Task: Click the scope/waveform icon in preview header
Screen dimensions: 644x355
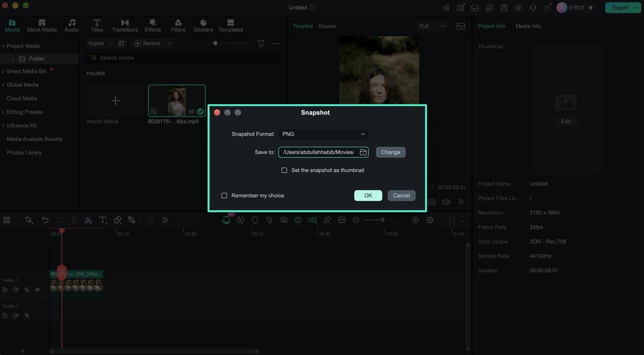Action: tap(461, 26)
